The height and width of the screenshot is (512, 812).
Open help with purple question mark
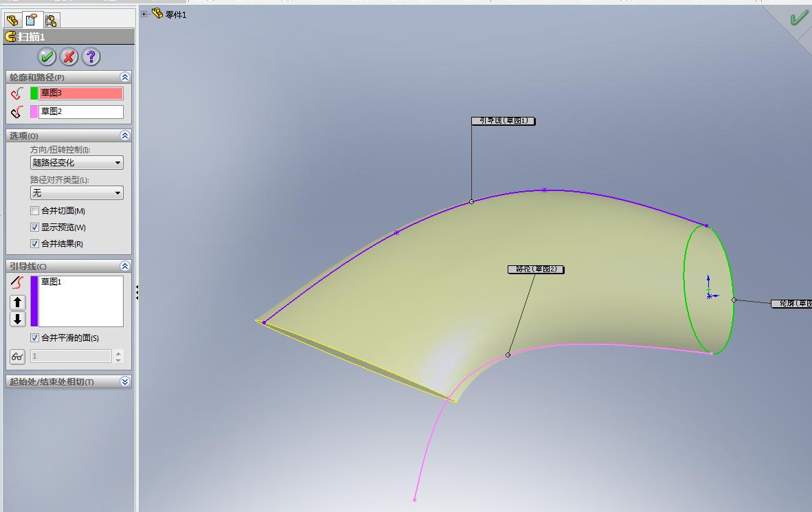[91, 56]
